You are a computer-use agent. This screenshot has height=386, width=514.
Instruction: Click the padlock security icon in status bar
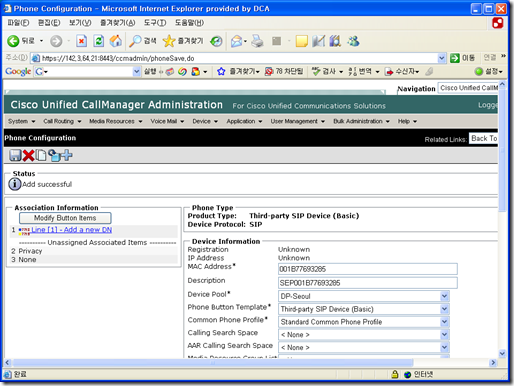point(395,374)
